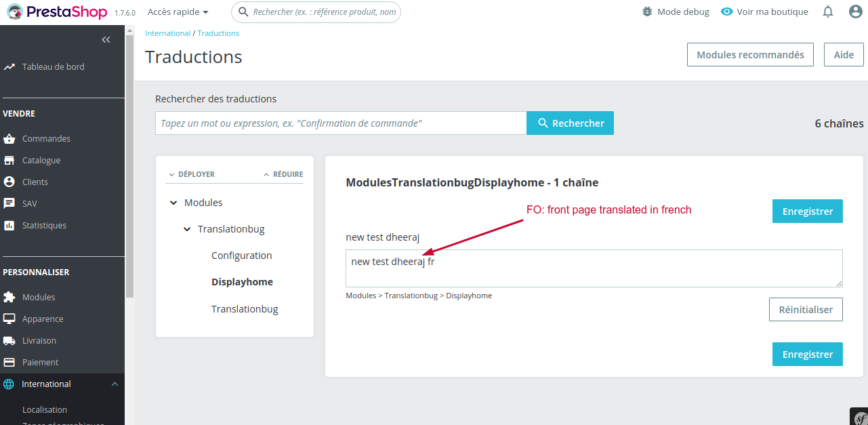Open the notifications bell
Screen dimensions: 868x425
coord(827,12)
